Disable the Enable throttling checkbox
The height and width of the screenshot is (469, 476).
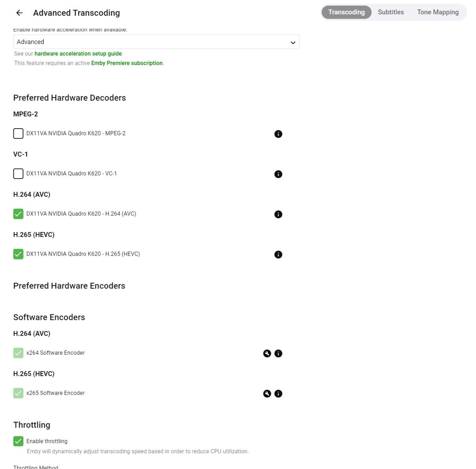18,441
